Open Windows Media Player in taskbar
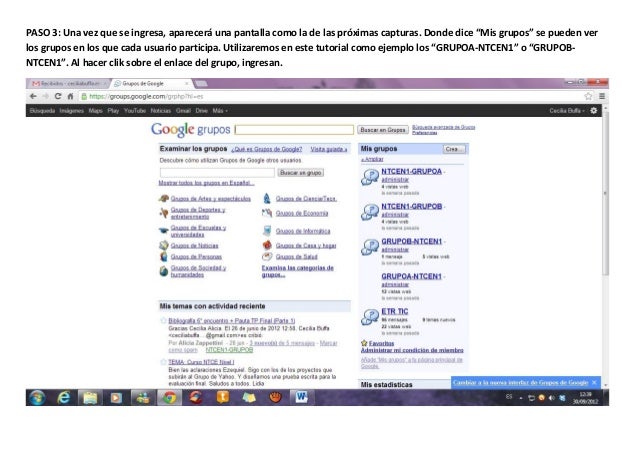638x452 pixels. [x=116, y=397]
